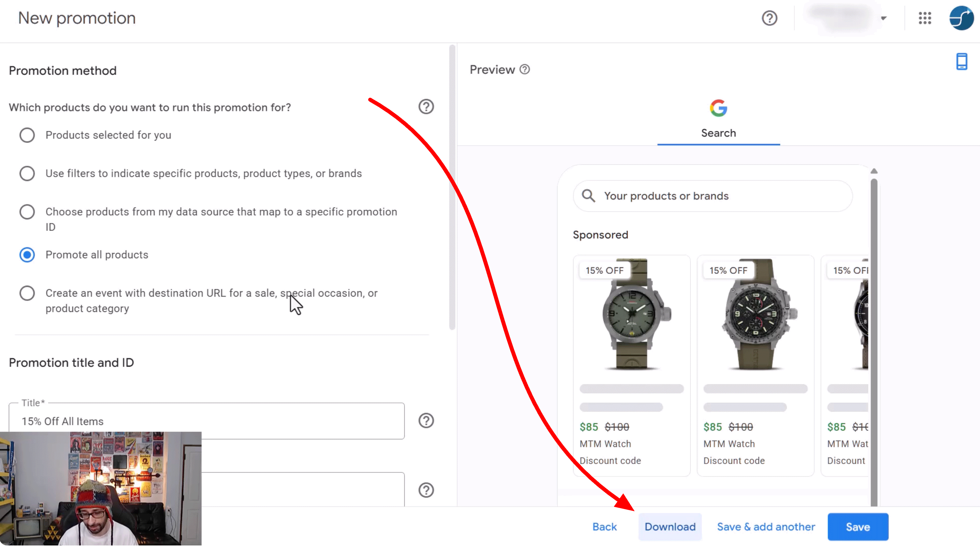Click Save & add another

766,527
